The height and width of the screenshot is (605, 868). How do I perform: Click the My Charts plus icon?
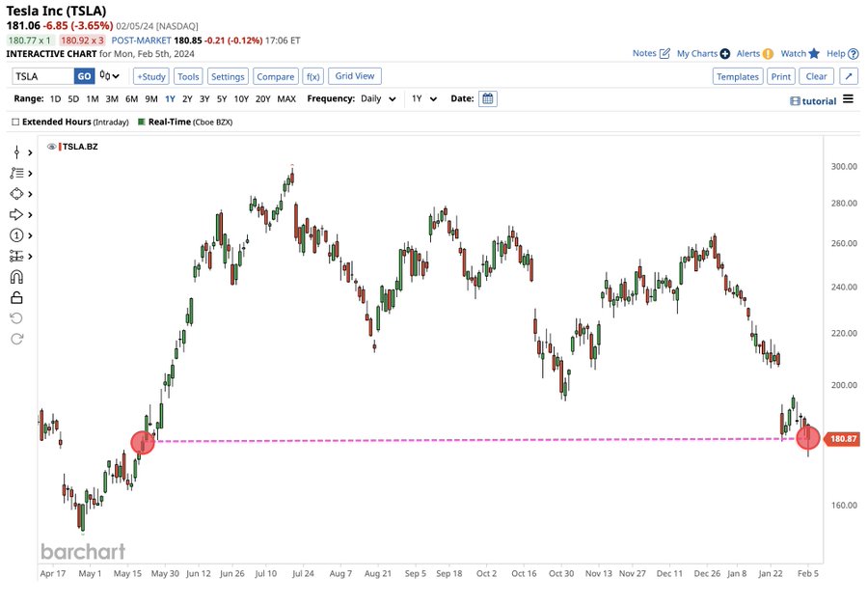(x=724, y=54)
